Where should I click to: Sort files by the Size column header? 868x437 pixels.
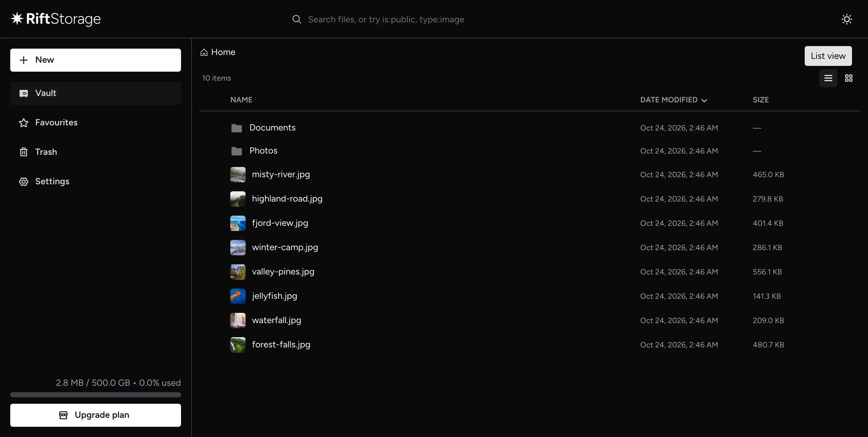(761, 100)
